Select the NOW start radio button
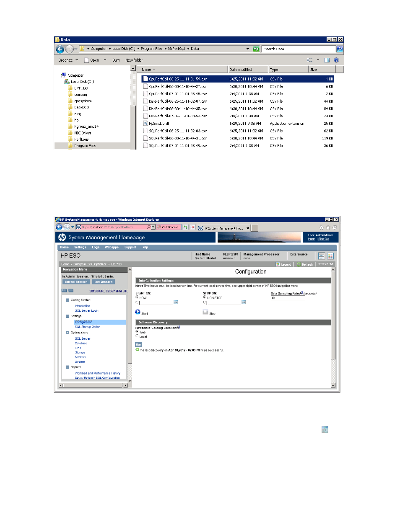 pyautogui.click(x=137, y=297)
